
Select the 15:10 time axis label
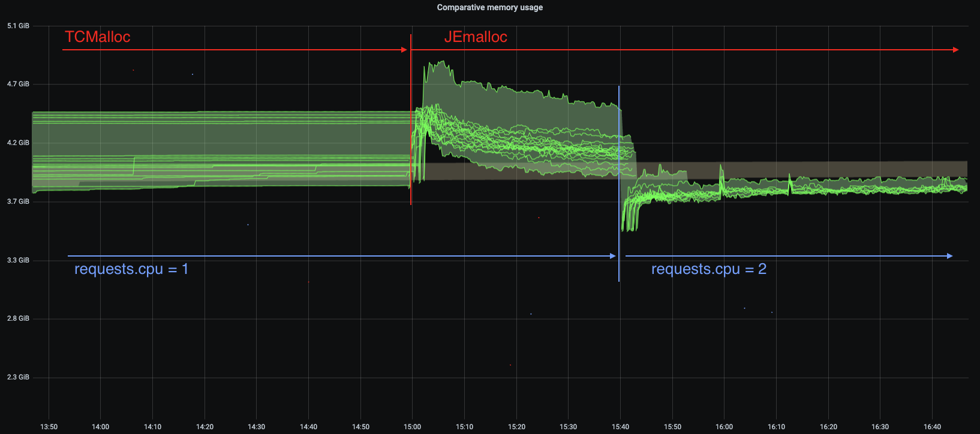click(x=465, y=427)
